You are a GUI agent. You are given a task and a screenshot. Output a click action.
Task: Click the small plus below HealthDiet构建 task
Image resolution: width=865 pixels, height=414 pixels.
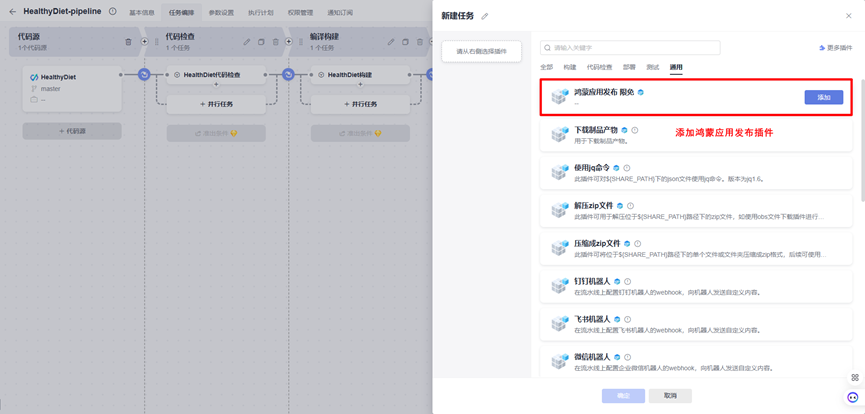click(360, 84)
